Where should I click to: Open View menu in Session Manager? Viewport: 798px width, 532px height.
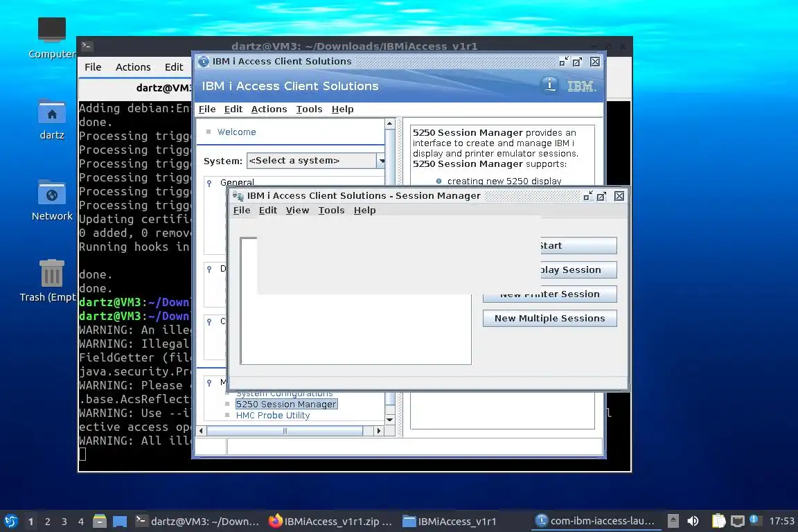pos(297,211)
